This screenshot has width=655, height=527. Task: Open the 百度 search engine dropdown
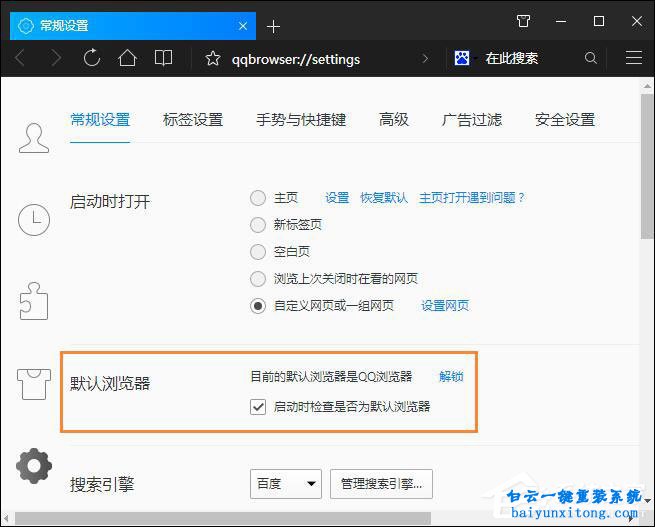click(286, 484)
